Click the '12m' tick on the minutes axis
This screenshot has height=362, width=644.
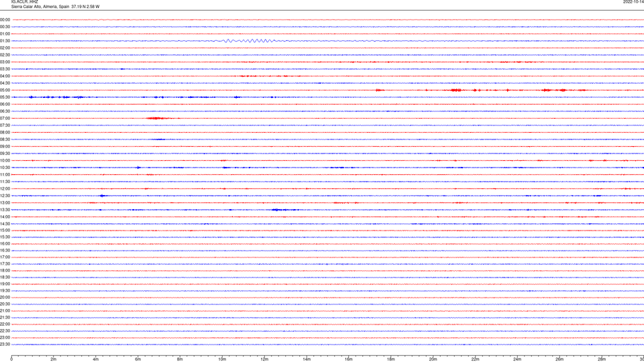click(264, 359)
